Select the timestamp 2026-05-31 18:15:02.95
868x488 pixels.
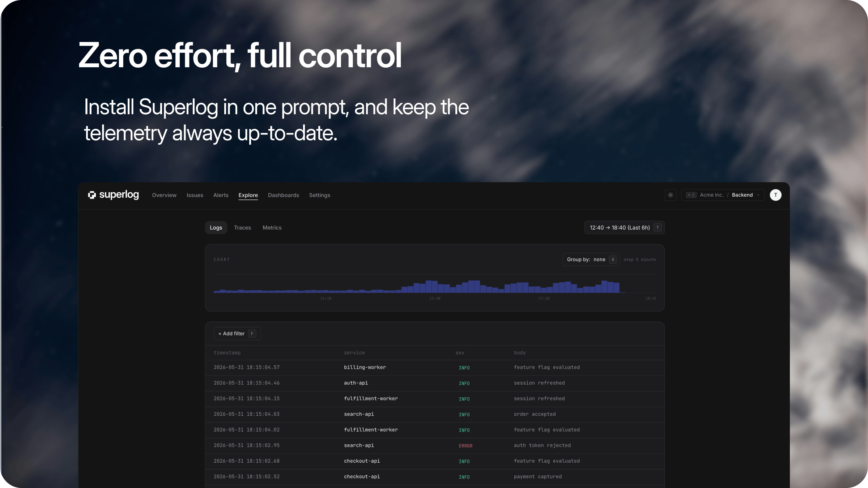[247, 445]
